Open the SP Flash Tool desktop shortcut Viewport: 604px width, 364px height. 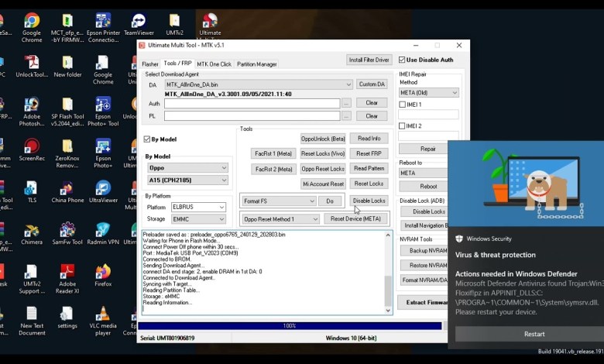[67, 105]
